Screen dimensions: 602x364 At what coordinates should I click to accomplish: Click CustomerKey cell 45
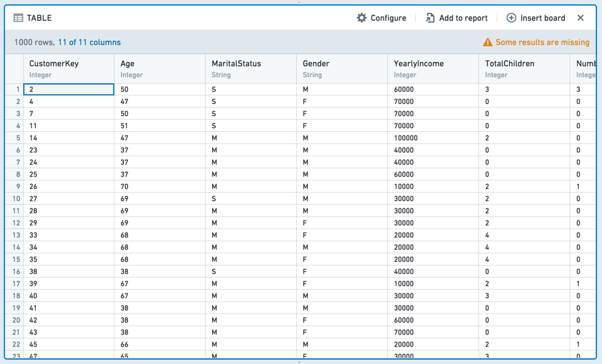point(69,345)
